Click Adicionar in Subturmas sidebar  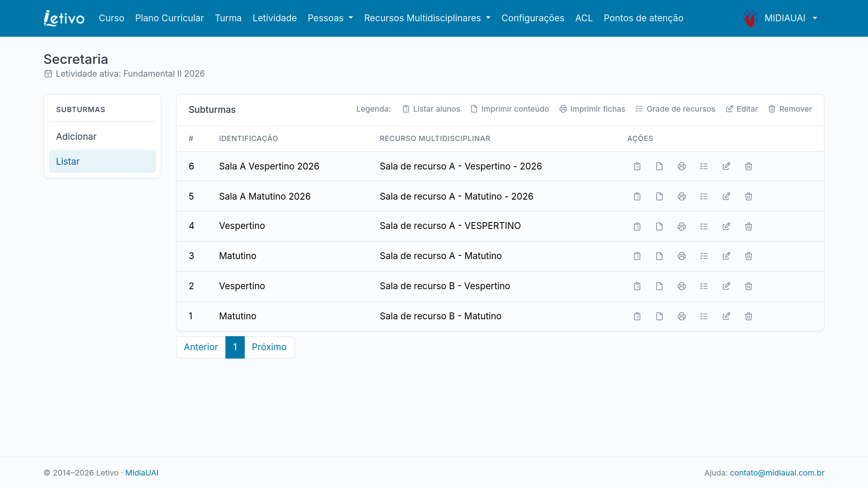coord(102,137)
